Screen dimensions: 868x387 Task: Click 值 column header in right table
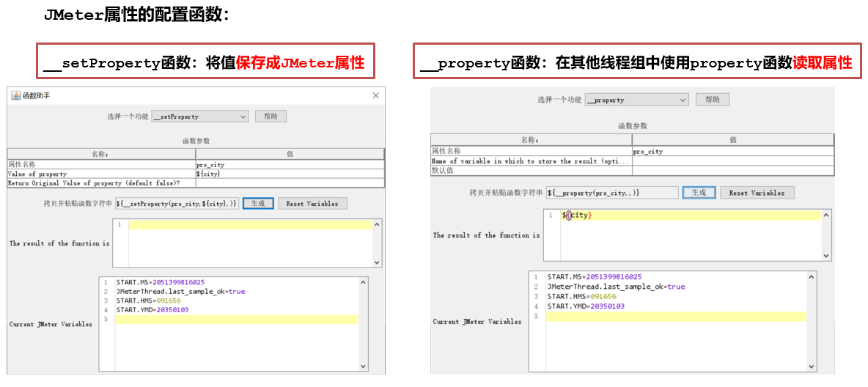click(733, 140)
